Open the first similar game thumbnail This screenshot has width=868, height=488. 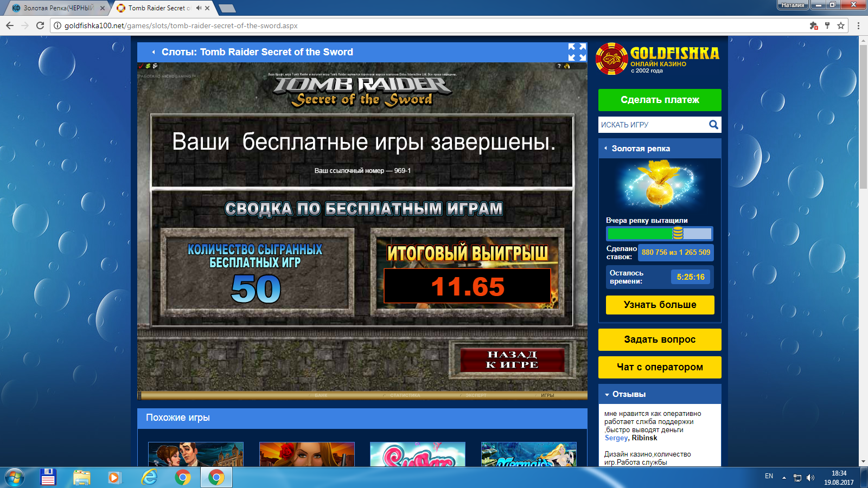point(196,454)
